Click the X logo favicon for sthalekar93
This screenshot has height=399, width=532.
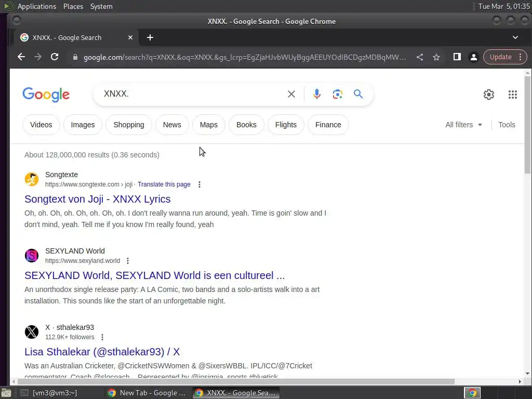pyautogui.click(x=32, y=332)
